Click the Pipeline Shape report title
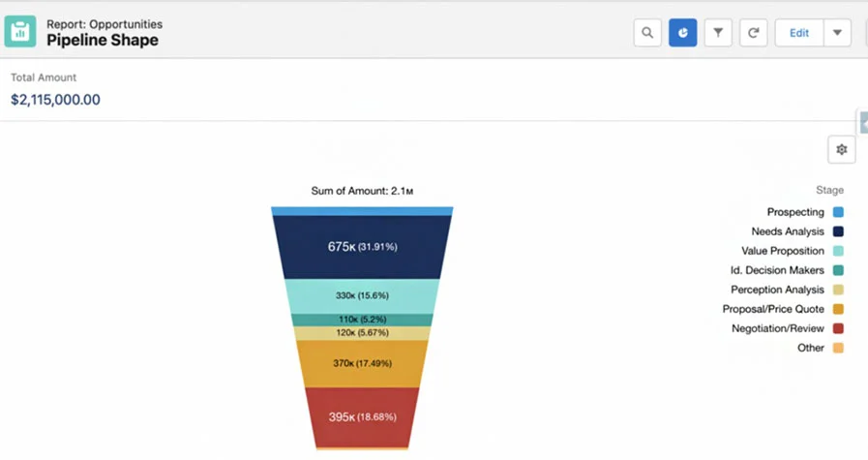The width and height of the screenshot is (868, 460). pos(103,40)
